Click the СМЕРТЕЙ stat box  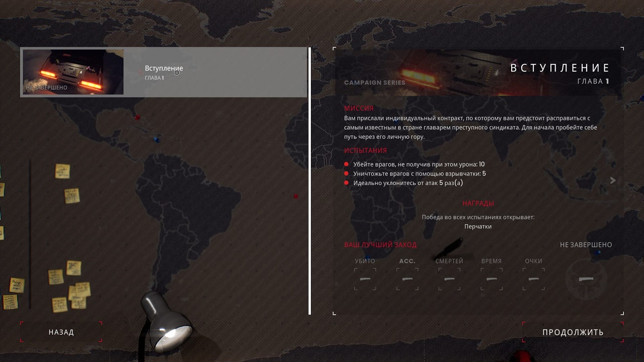click(x=449, y=279)
